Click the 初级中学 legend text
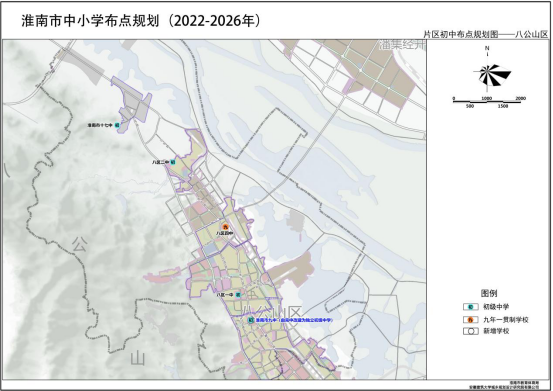 (496, 307)
